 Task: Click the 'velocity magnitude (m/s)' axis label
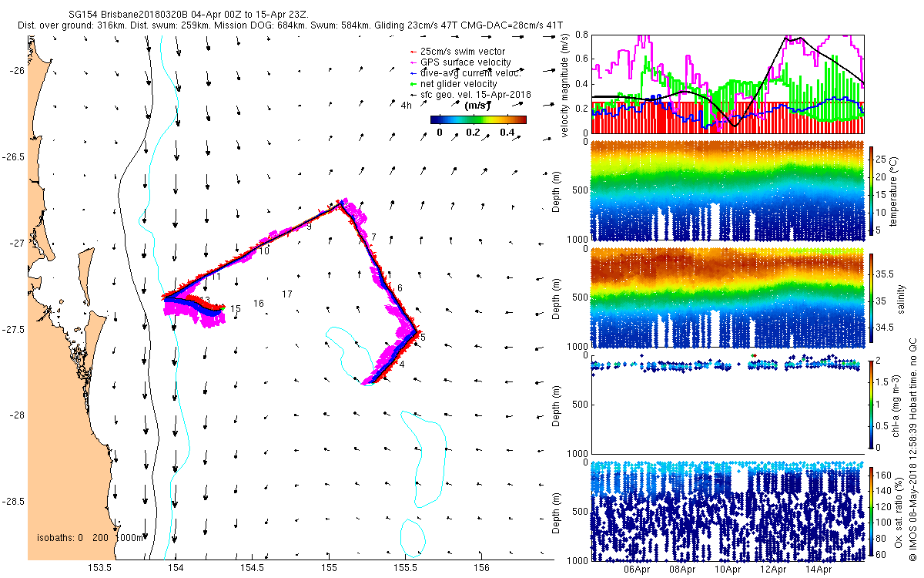pyautogui.click(x=565, y=84)
